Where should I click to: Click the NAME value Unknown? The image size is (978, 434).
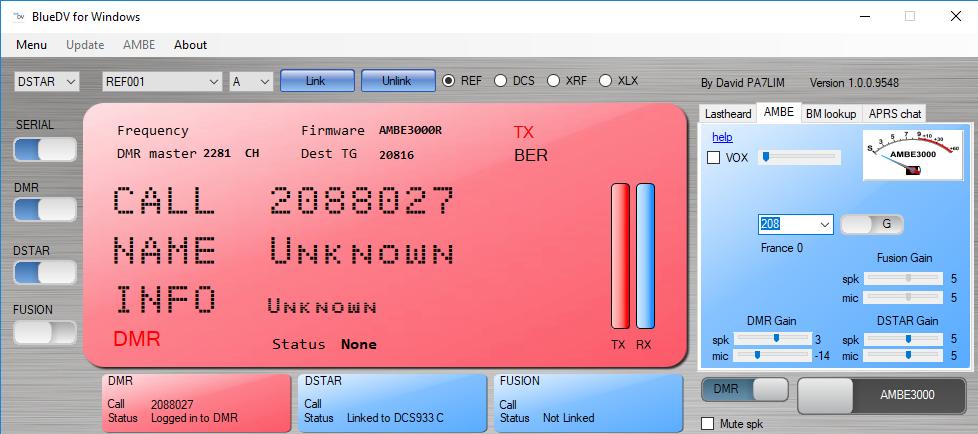click(x=362, y=251)
